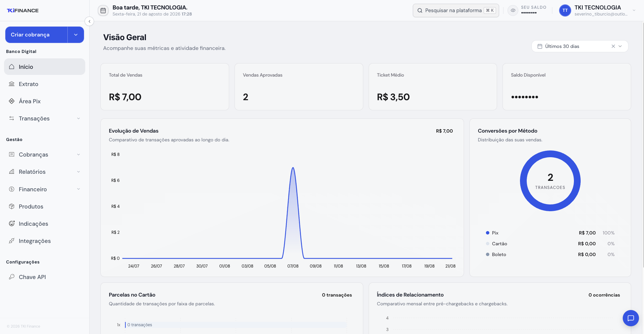
Task: Click the smiley icon for Indicações
Action: 12,224
